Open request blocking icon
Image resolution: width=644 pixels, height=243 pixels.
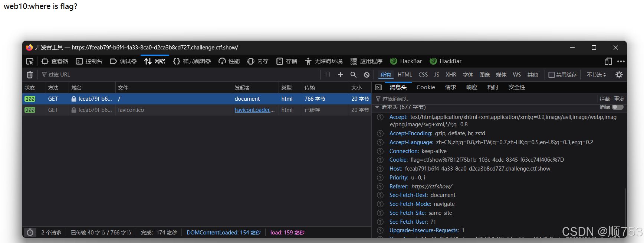(x=367, y=75)
